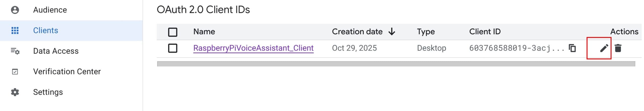Image resolution: width=644 pixels, height=111 pixels.
Task: Click the Audience person icon in sidebar
Action: coord(15,10)
